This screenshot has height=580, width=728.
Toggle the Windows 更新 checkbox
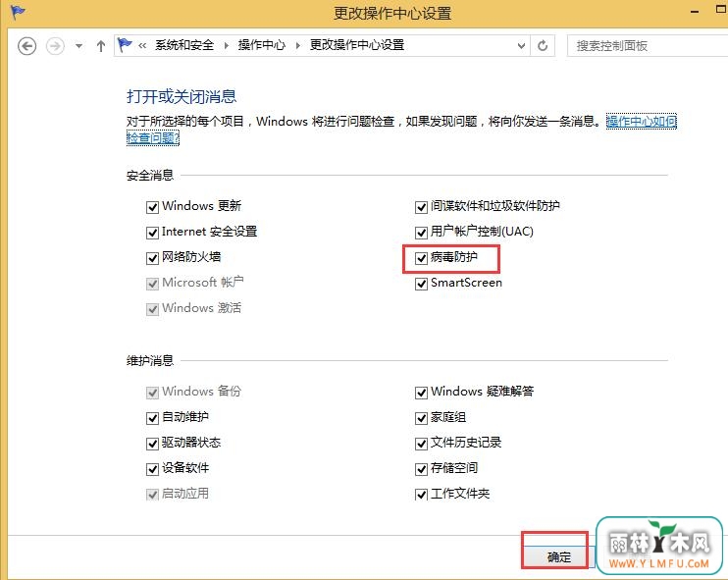[152, 207]
